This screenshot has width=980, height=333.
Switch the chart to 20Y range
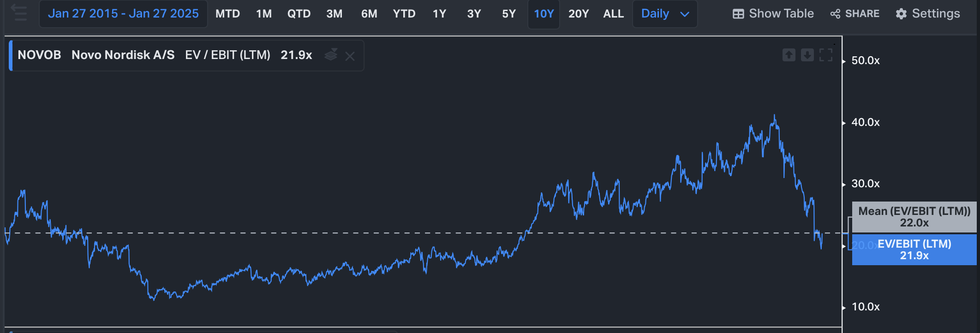(x=579, y=14)
